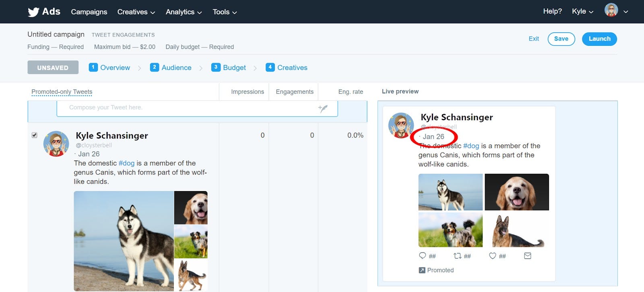Image resolution: width=644 pixels, height=292 pixels.
Task: Click the Compose your Tweet field
Action: pos(197,108)
